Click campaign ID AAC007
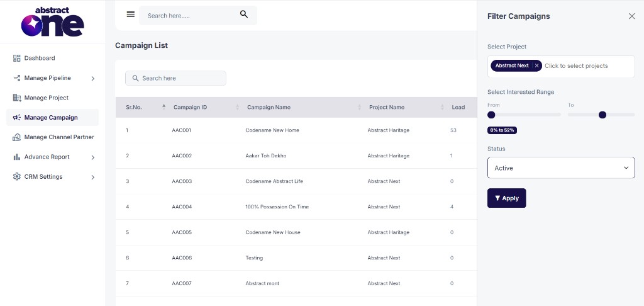The image size is (644, 306). coord(182,283)
